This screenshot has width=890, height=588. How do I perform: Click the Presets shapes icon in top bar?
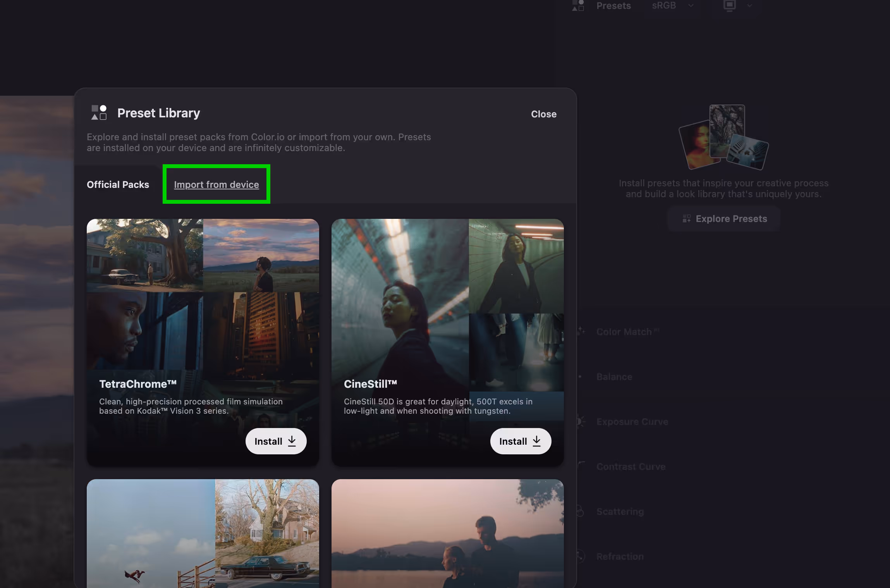578,5
